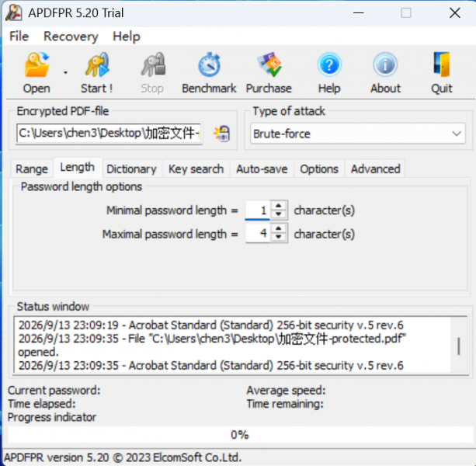Click the 'Current password:' label
The image size is (476, 466).
coord(54,391)
